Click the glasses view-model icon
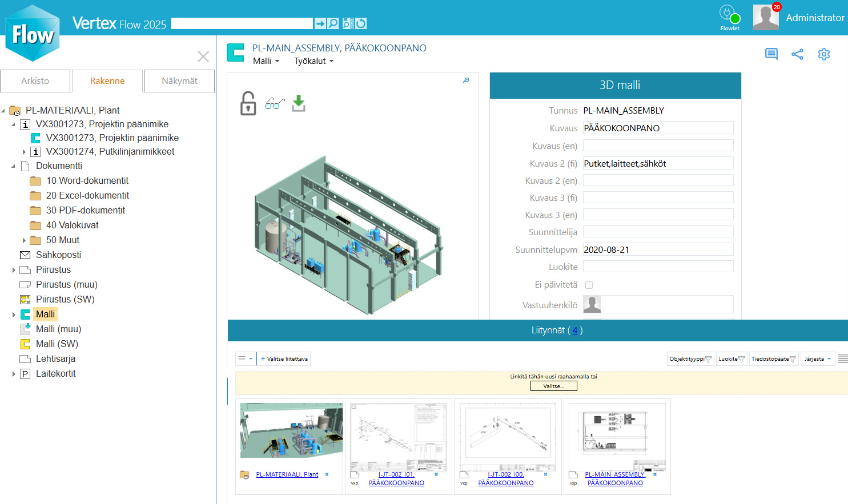Image resolution: width=848 pixels, height=504 pixels. pos(275,103)
